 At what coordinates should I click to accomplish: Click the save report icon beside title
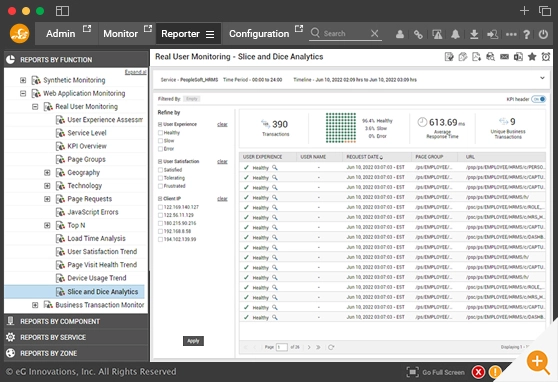pos(449,57)
